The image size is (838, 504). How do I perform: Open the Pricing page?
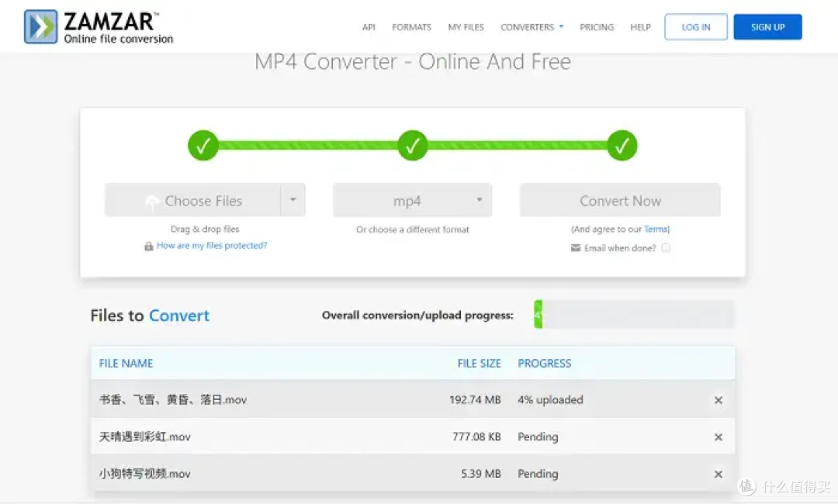click(597, 26)
